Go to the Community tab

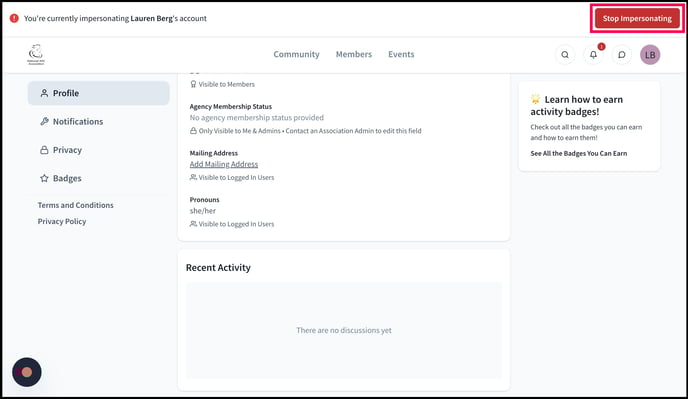click(296, 54)
